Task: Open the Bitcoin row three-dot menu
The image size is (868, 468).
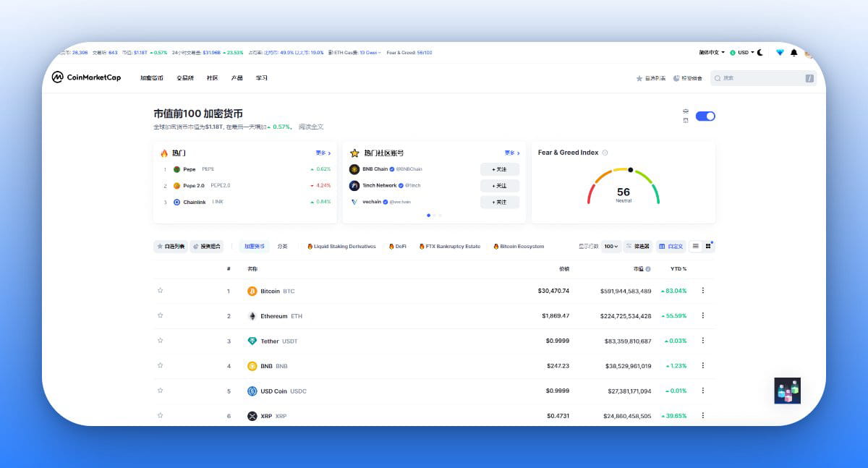Action: [703, 291]
